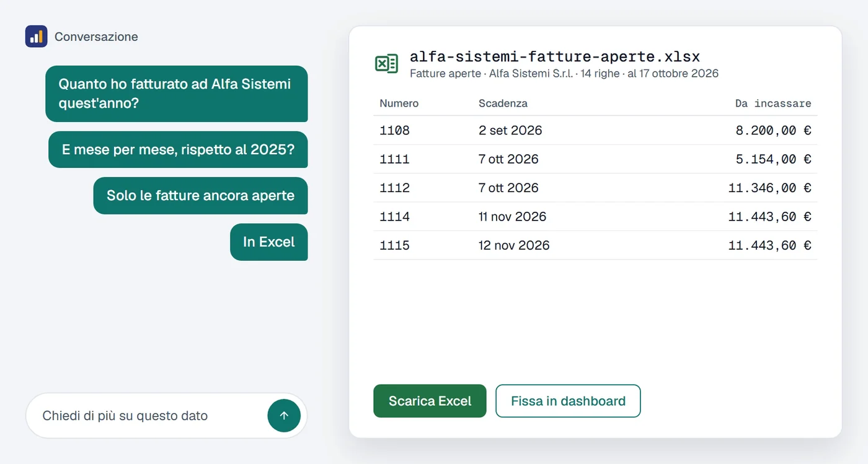Click the amount due for invoice 1115

[x=770, y=245]
